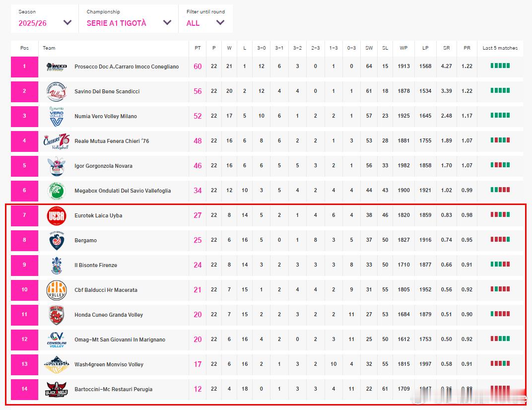Click the Megabox Vallefoglia tiger logo
The height and width of the screenshot is (410, 532).
point(56,191)
